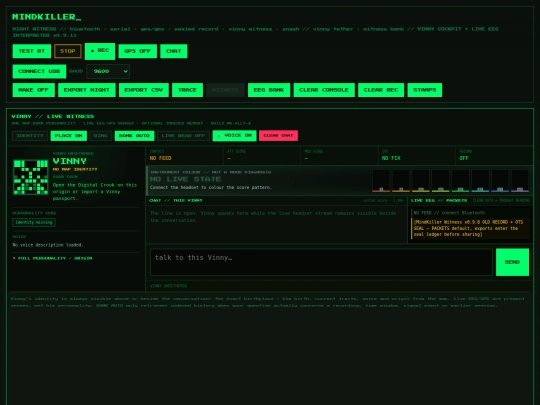Click the 'NO LIVE STATE' heading

pyautogui.click(x=185, y=179)
